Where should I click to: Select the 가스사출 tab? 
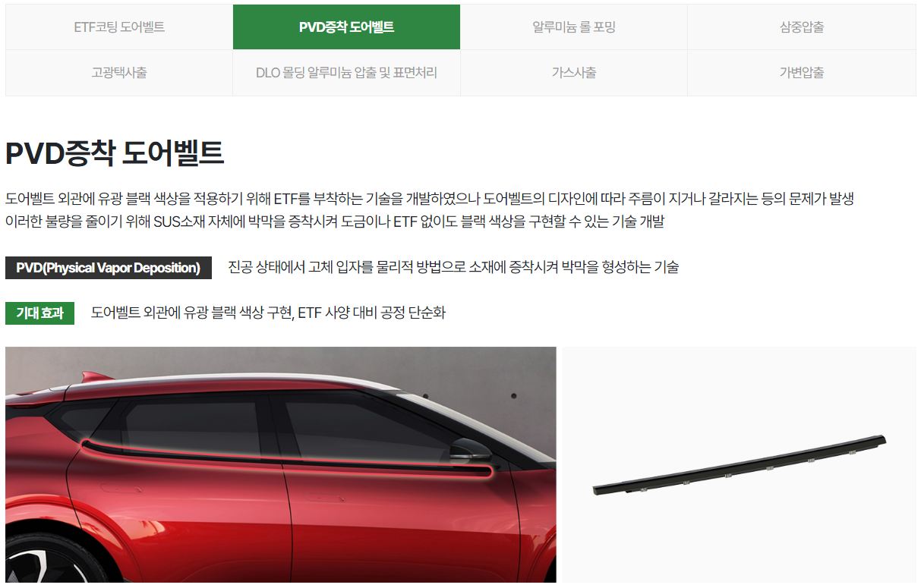[574, 73]
